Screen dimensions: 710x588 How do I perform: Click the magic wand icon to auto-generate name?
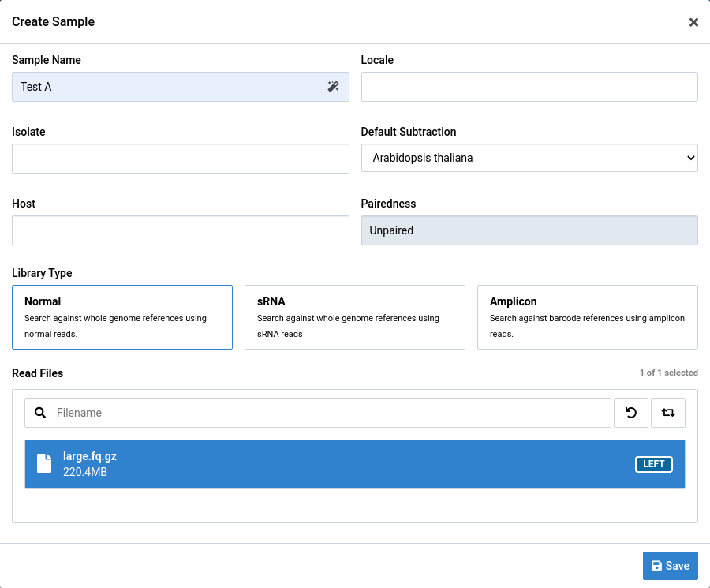click(x=334, y=87)
